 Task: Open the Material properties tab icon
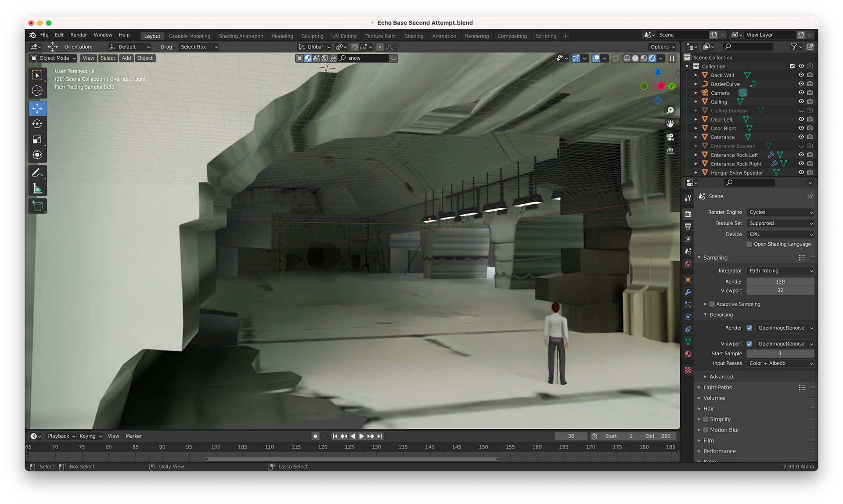pos(688,354)
